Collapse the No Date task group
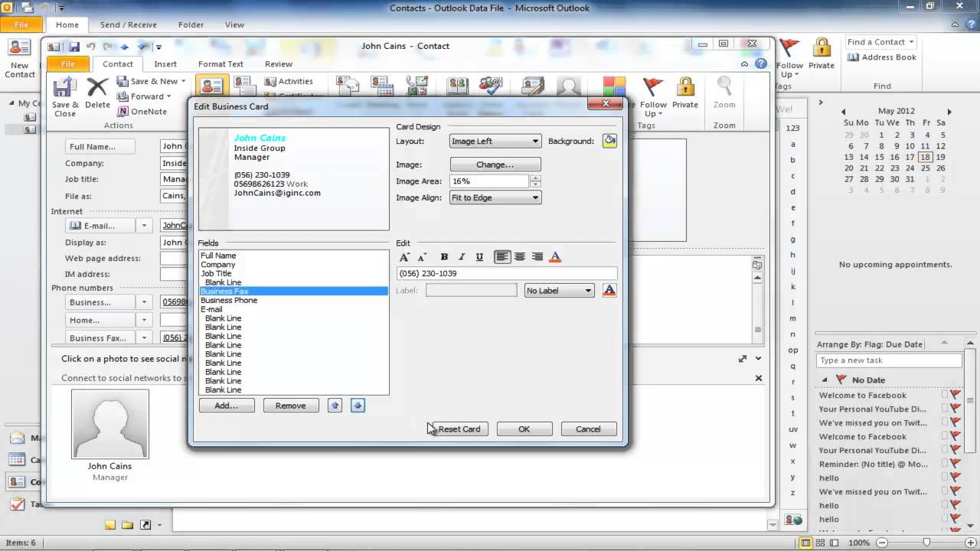Image resolution: width=980 pixels, height=551 pixels. click(825, 380)
